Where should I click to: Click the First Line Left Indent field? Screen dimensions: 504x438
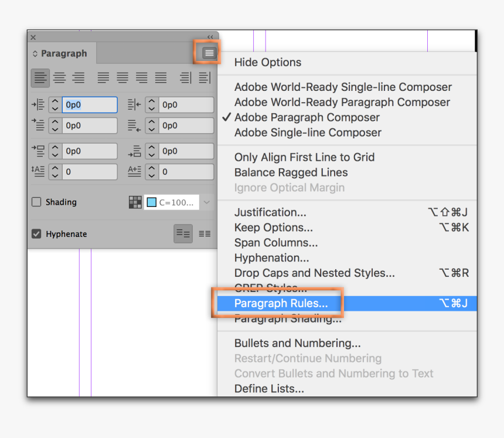(x=90, y=125)
